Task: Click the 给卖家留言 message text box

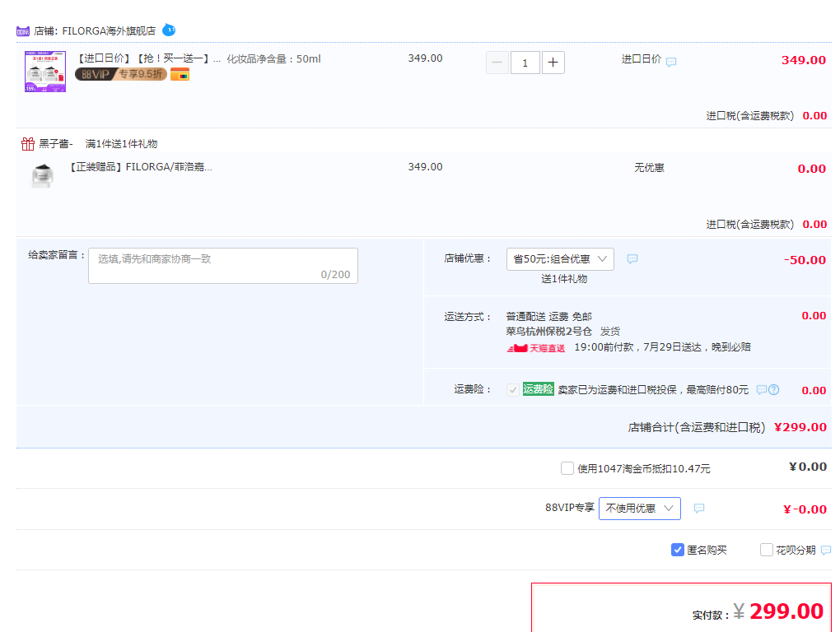Action: click(223, 266)
